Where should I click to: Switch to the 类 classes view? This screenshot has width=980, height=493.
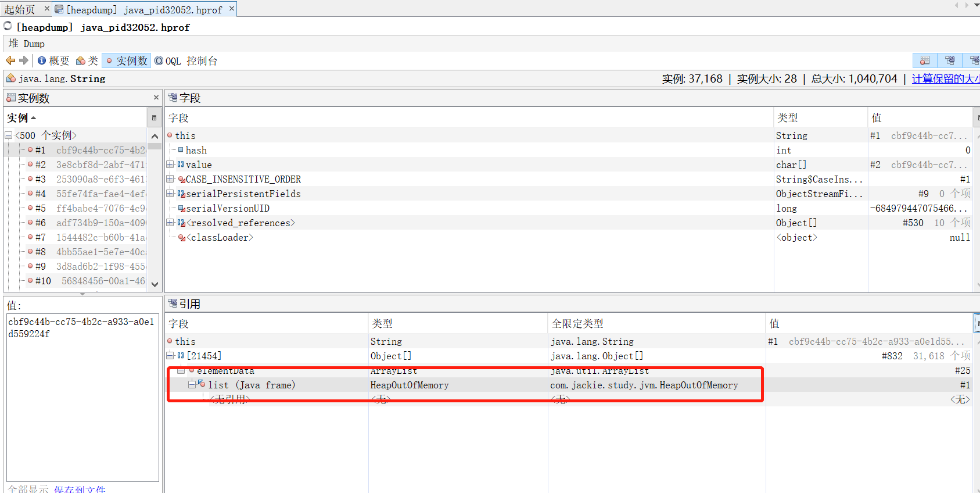click(87, 60)
